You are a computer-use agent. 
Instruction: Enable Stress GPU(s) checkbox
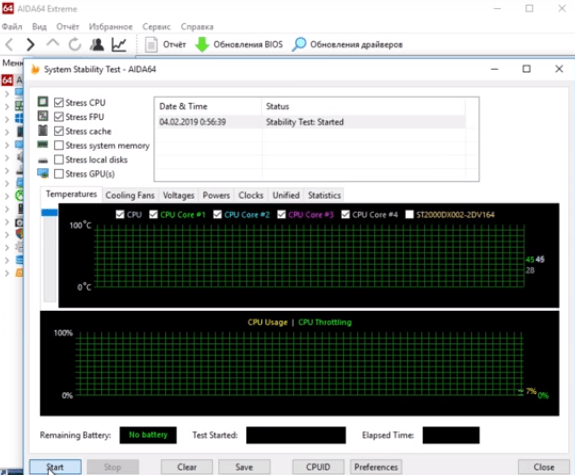59,174
